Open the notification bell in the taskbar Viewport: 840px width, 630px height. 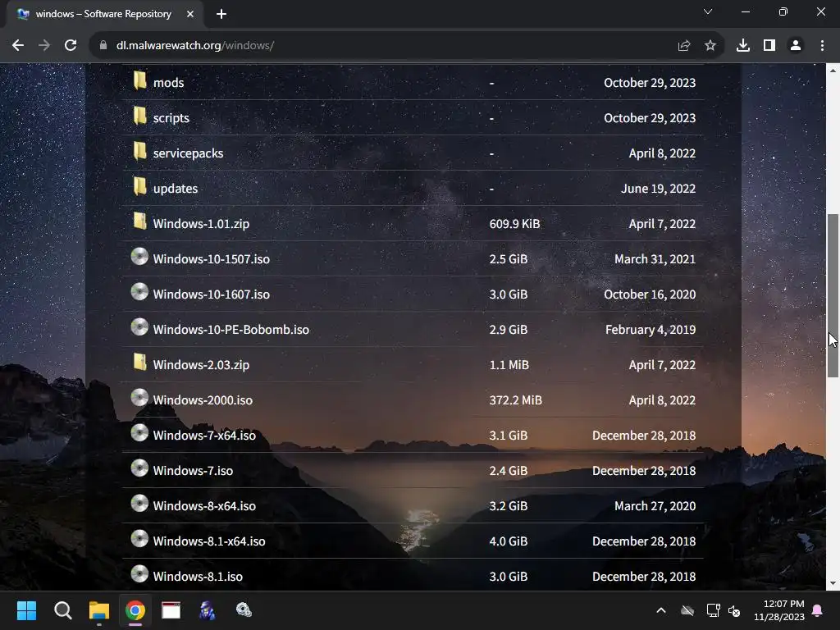point(818,610)
